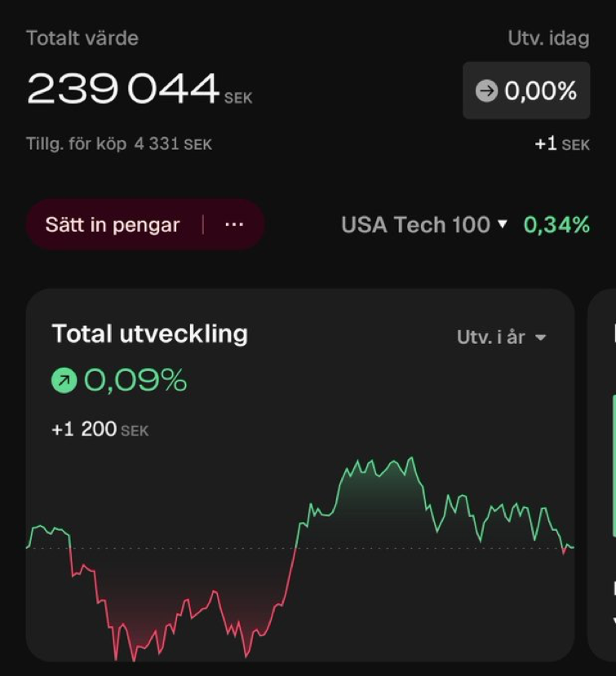Tap the green 0,09% performance figure
The image size is (616, 676).
[x=135, y=380]
